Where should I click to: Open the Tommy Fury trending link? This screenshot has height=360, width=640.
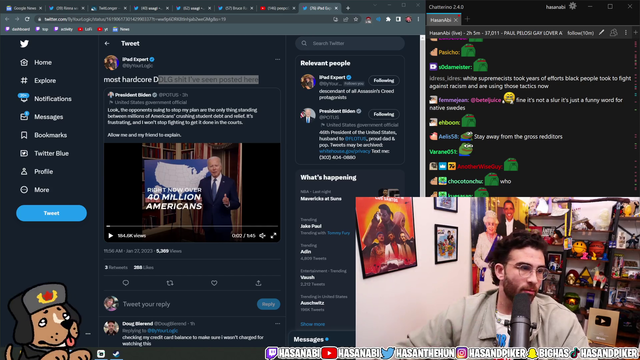click(338, 233)
